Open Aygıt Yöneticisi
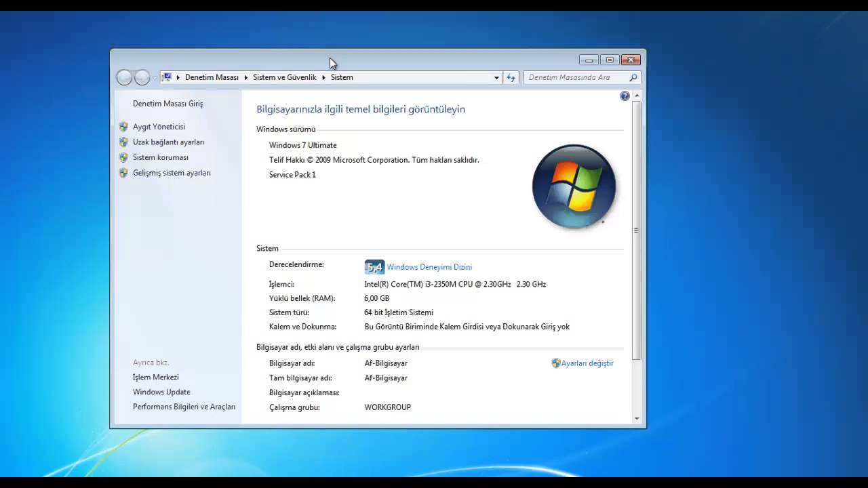Screen dimensions: 868x488 (159, 127)
